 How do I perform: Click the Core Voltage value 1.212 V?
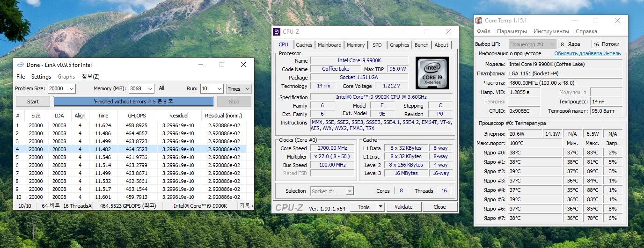pos(391,86)
